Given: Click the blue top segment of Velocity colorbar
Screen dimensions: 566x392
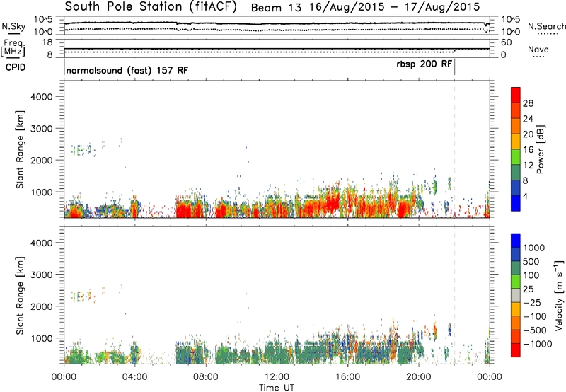Looking at the screenshot, I should [516, 241].
